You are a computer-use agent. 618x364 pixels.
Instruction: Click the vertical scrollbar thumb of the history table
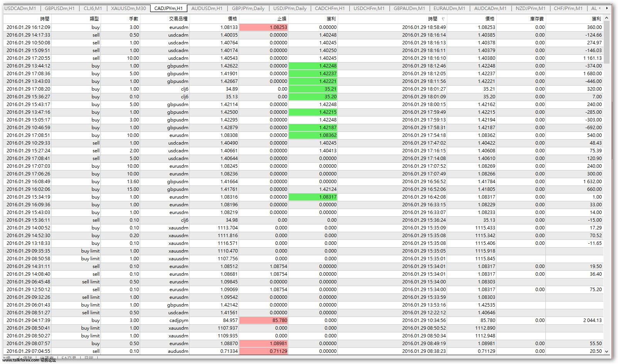coord(606,42)
